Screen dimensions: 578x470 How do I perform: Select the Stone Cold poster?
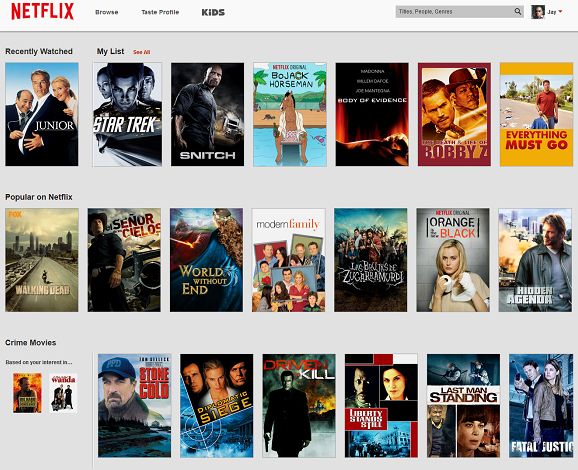tap(134, 405)
